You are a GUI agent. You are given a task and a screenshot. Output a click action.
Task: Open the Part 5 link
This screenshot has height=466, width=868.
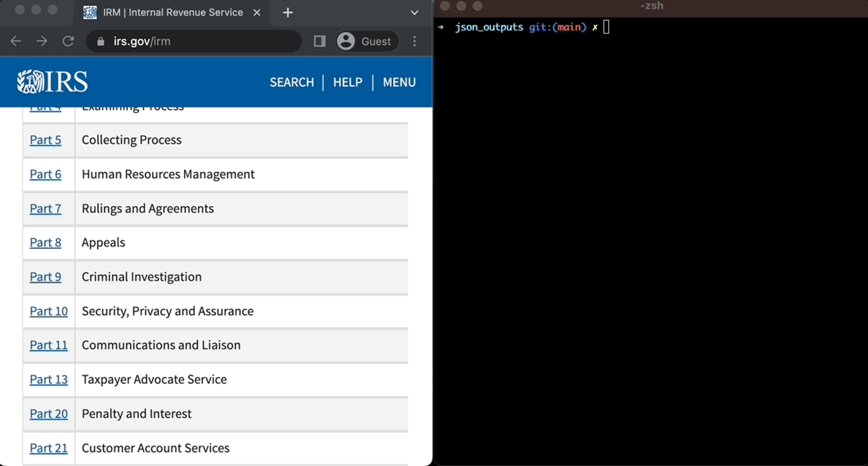pos(45,140)
